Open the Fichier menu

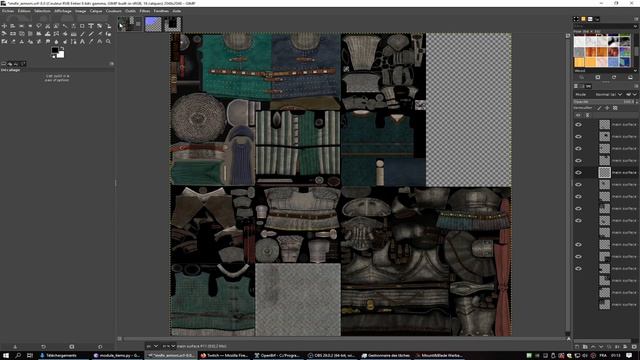pos(8,11)
